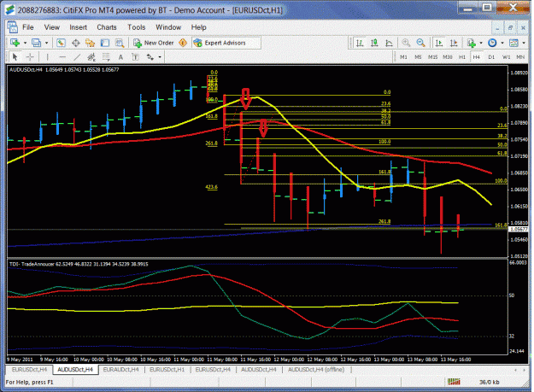Expand the Profiles dropdown arrow

coord(46,43)
